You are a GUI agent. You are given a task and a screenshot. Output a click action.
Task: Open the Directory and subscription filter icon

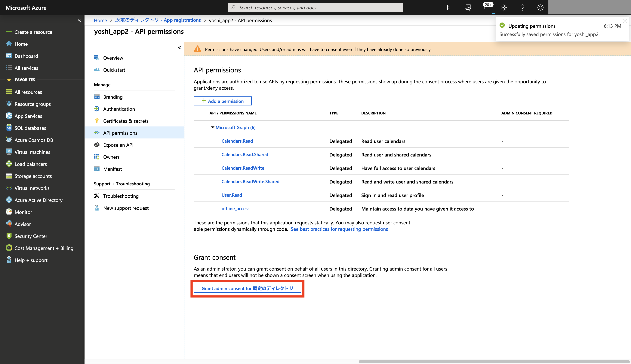pos(468,8)
